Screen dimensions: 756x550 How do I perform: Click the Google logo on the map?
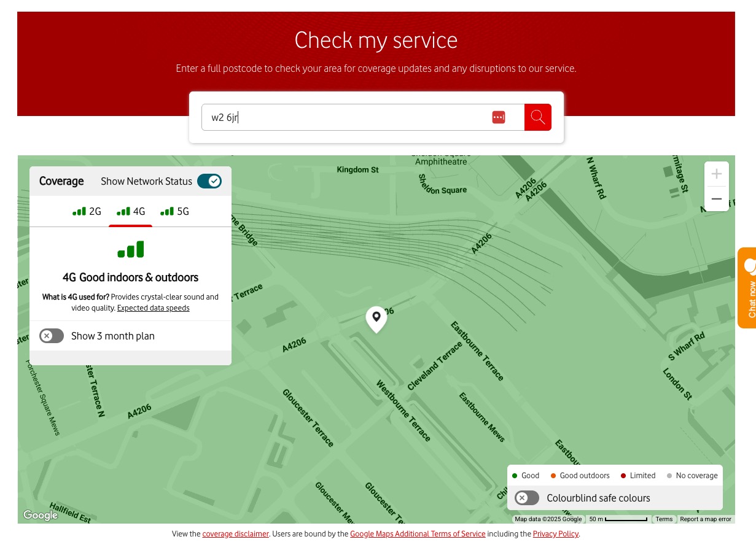click(41, 515)
